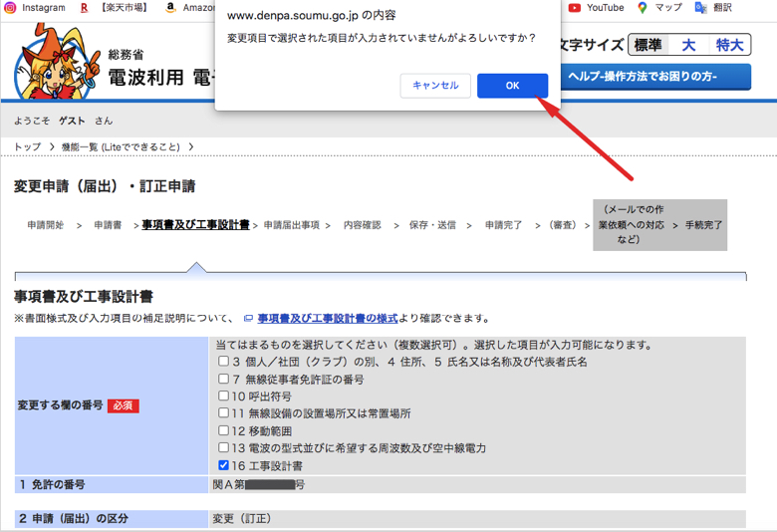Select 内容確認 step
This screenshot has height=532, width=777.
pyautogui.click(x=363, y=225)
